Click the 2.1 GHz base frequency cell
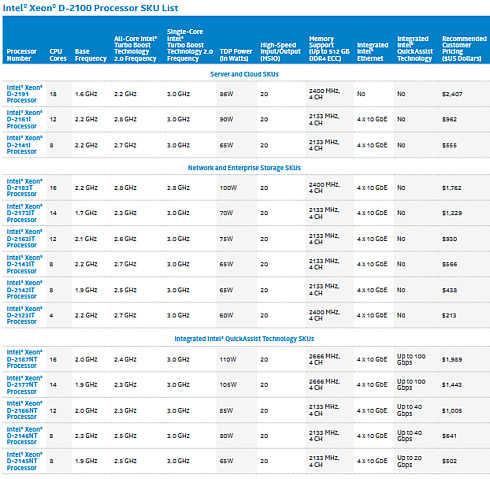 [x=86, y=239]
